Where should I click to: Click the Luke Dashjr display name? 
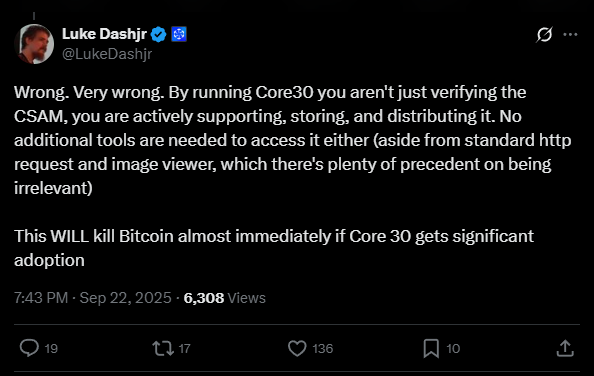[104, 34]
